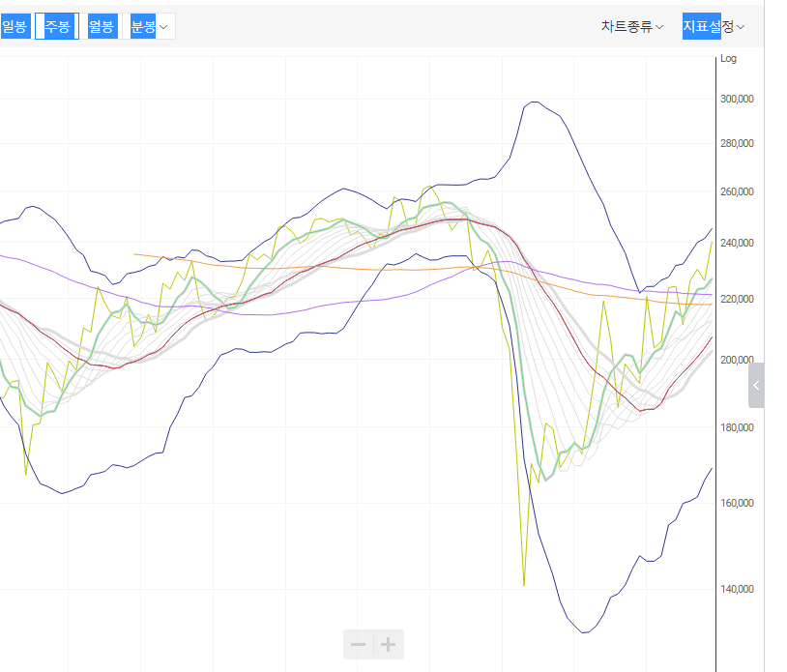787x672 pixels.
Task: Switch to the 일봉 daily chart tab
Action: [15, 26]
